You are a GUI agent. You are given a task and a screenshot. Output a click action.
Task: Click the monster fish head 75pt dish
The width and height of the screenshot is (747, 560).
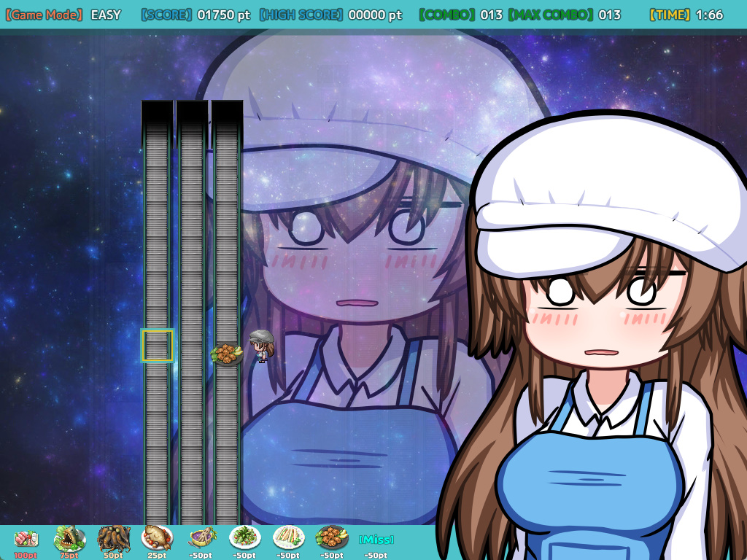[69, 538]
